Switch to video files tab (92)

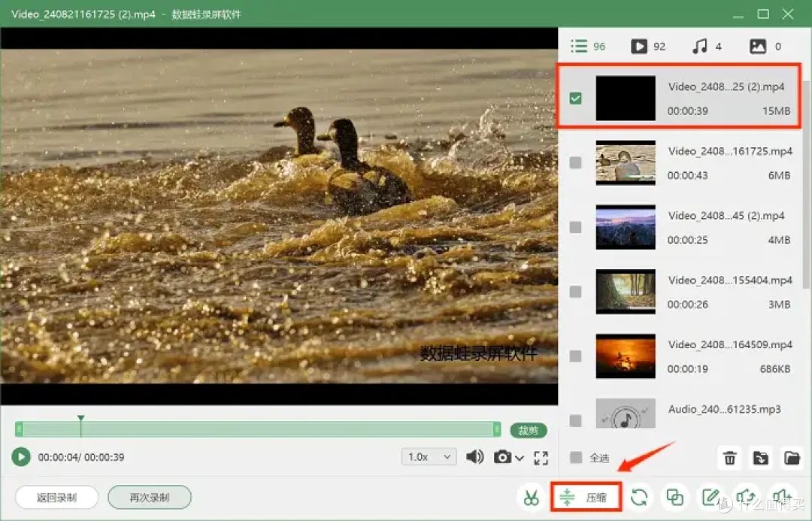click(x=648, y=47)
